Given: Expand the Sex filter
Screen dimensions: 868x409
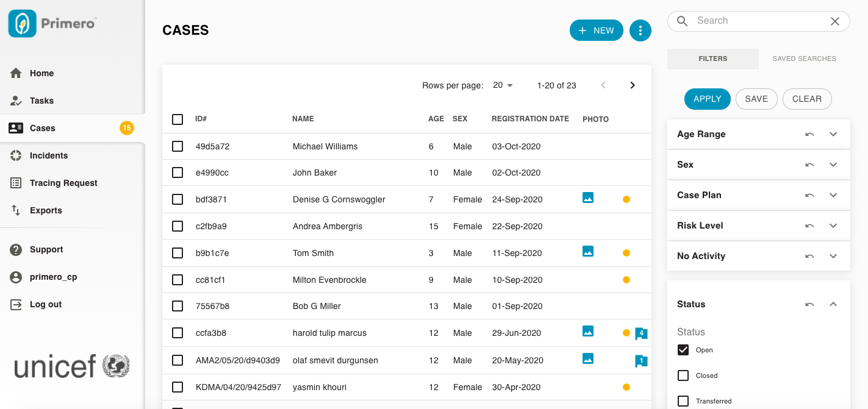Looking at the screenshot, I should (x=833, y=165).
